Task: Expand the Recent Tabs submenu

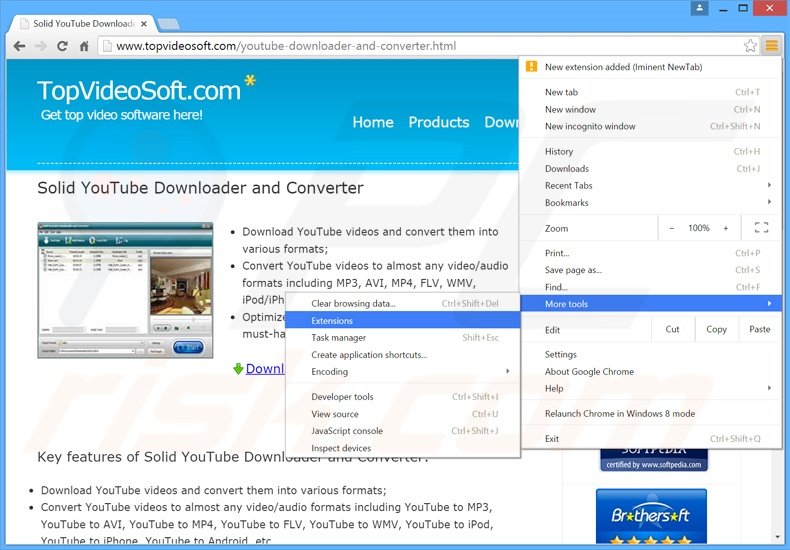Action: click(x=651, y=185)
